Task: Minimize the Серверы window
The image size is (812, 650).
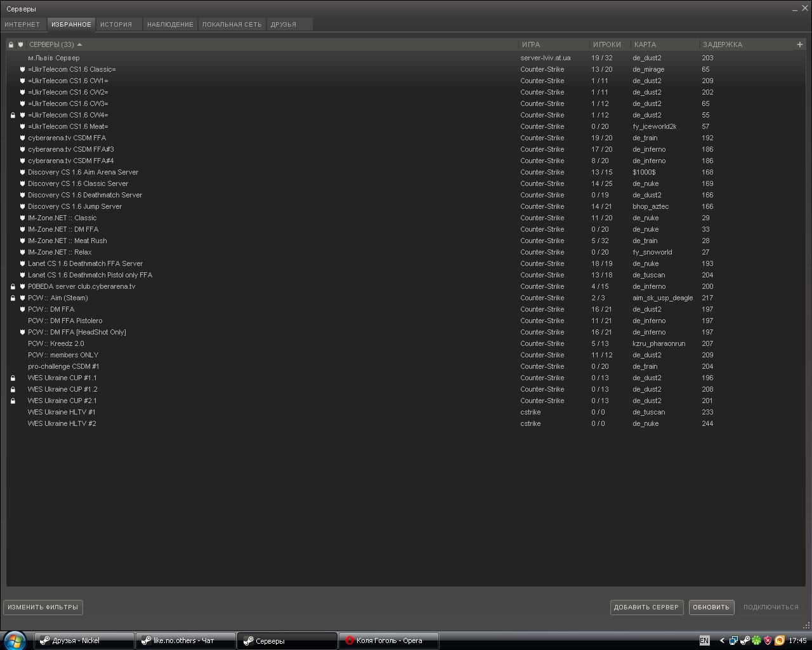Action: tap(795, 9)
